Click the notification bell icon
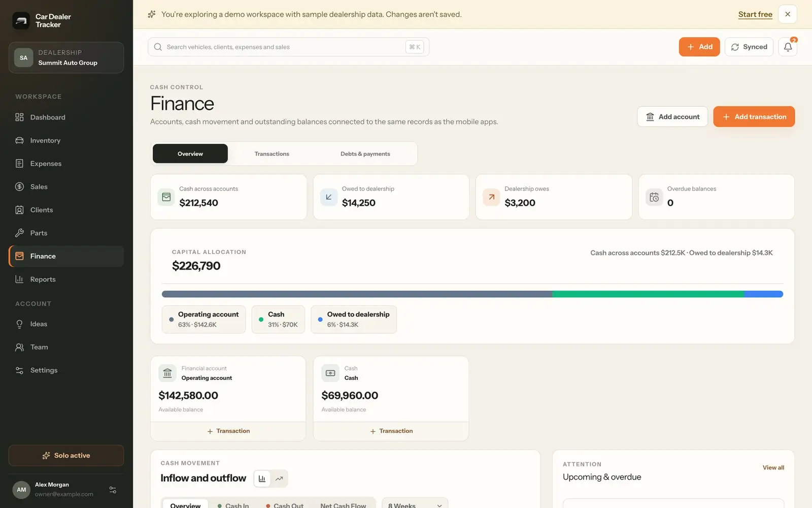The width and height of the screenshot is (812, 508). point(788,47)
